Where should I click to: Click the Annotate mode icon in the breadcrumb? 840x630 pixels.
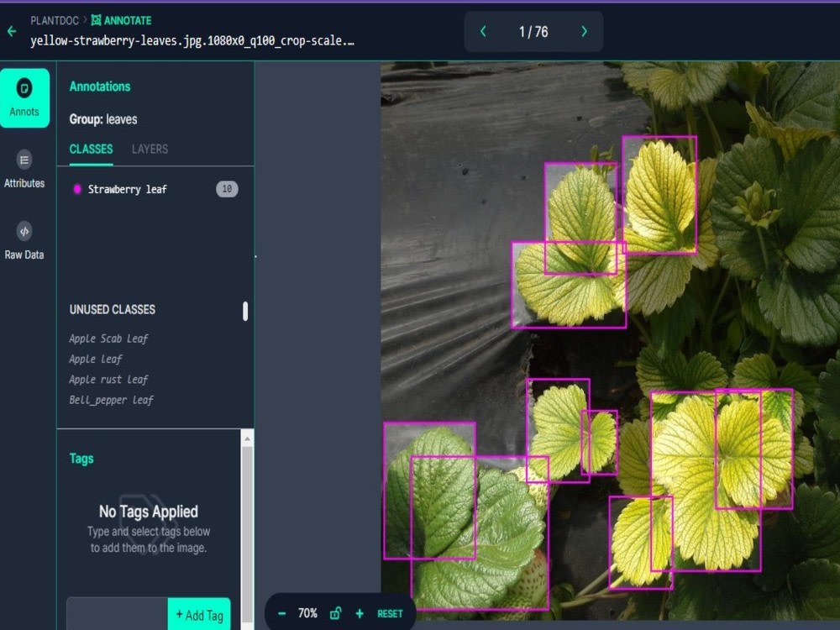click(95, 18)
